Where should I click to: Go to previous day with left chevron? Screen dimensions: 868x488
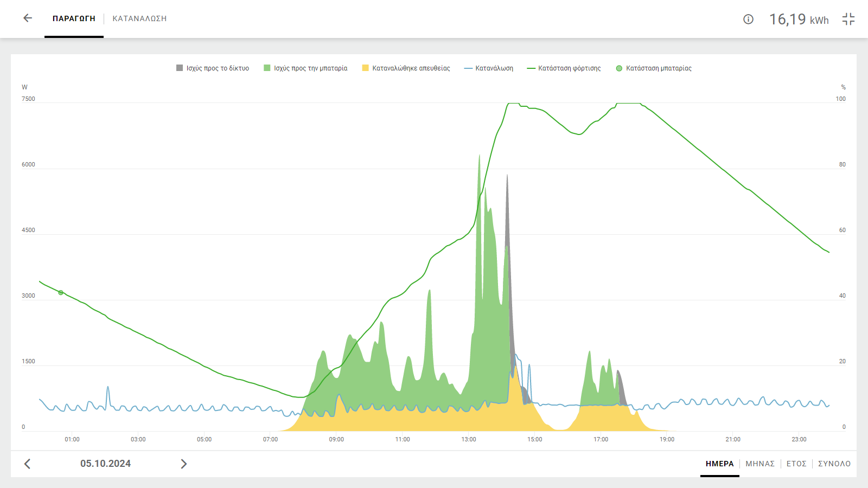27,464
